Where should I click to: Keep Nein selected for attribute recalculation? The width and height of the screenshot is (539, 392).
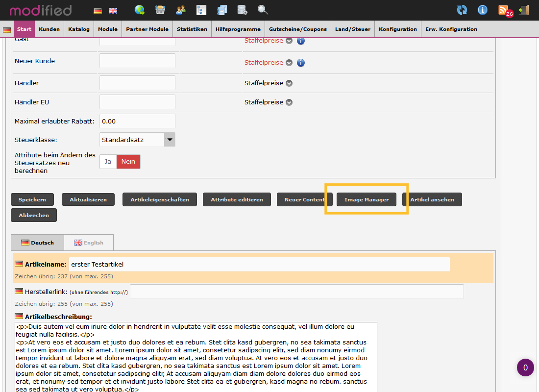click(127, 161)
